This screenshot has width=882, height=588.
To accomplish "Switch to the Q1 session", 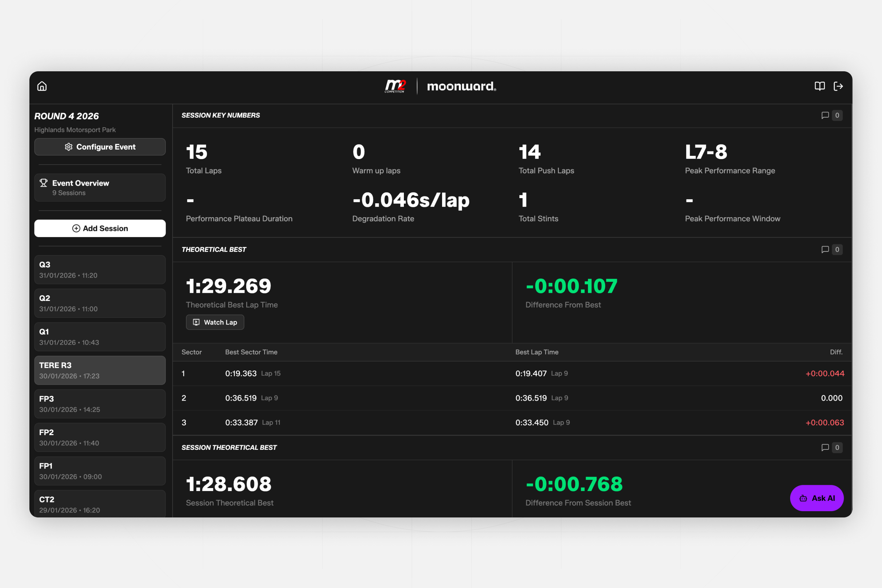I will [100, 337].
